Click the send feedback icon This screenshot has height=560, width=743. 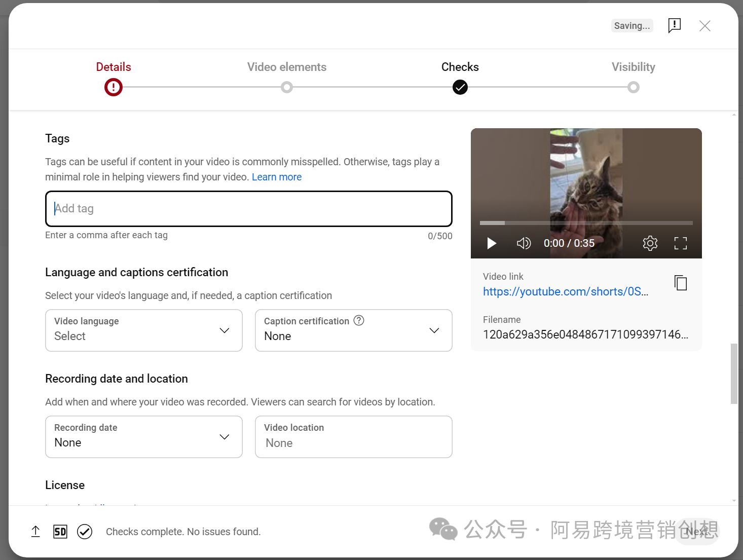[674, 25]
